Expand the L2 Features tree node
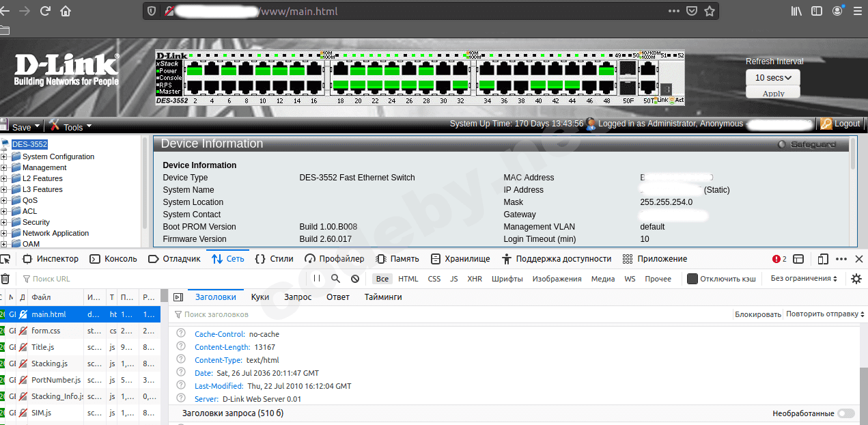The width and height of the screenshot is (868, 425). pyautogui.click(x=4, y=178)
